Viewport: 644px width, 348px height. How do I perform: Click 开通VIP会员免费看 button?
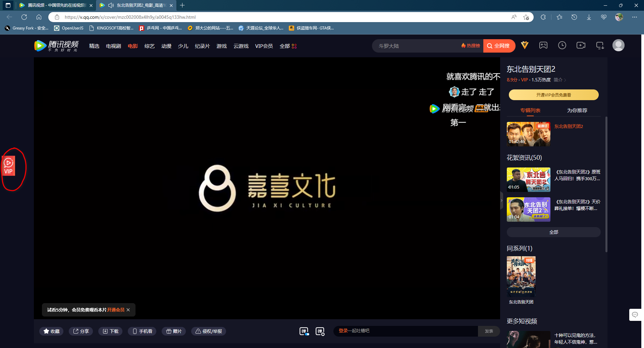pyautogui.click(x=554, y=95)
